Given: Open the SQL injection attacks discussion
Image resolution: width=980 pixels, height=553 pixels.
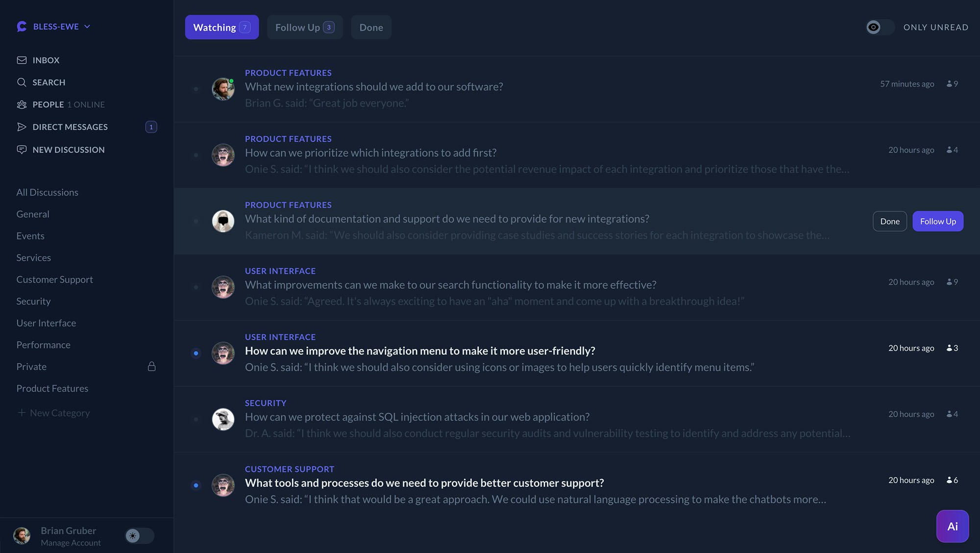Looking at the screenshot, I should click(417, 417).
